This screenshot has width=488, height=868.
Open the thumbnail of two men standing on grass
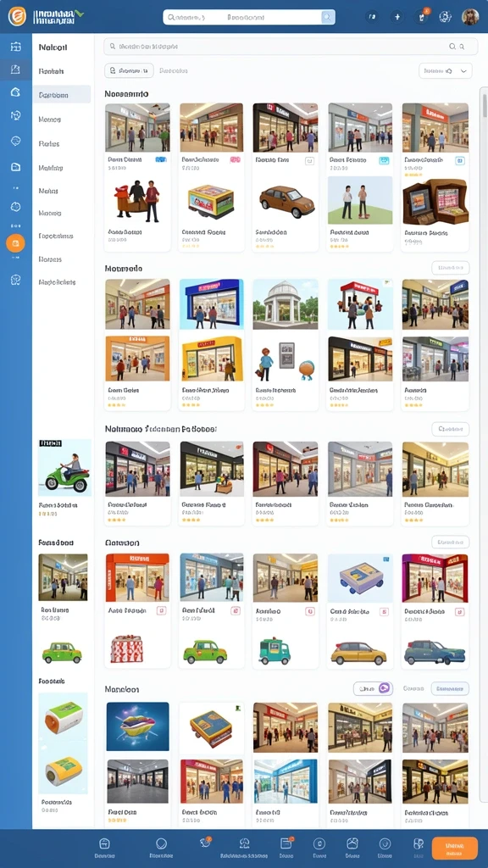point(360,200)
